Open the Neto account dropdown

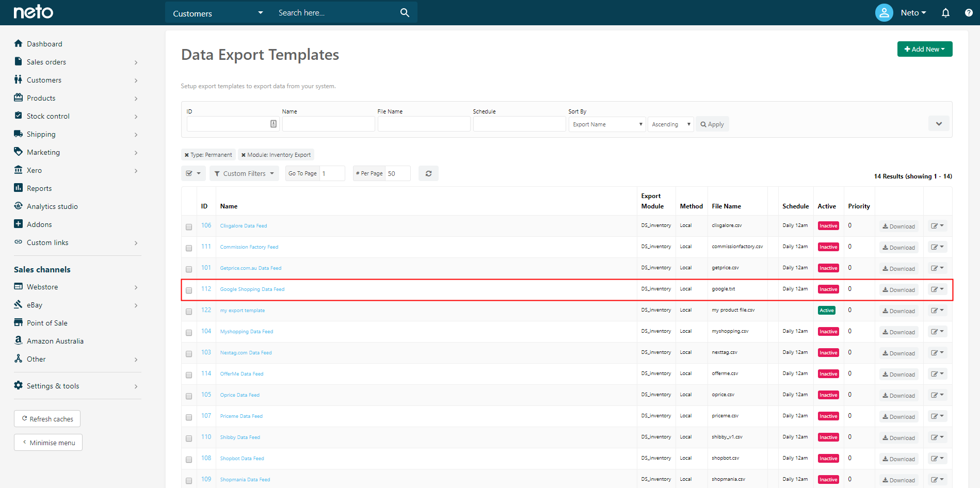coord(913,13)
